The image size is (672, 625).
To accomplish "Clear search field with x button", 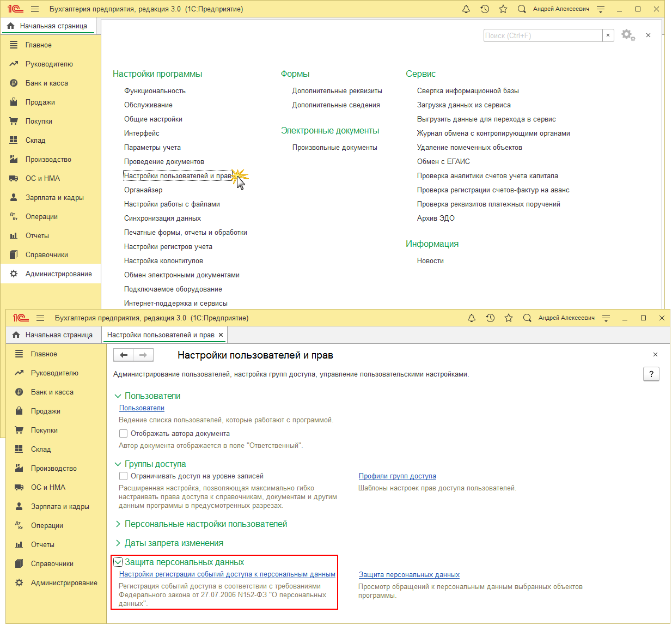I will [x=608, y=35].
